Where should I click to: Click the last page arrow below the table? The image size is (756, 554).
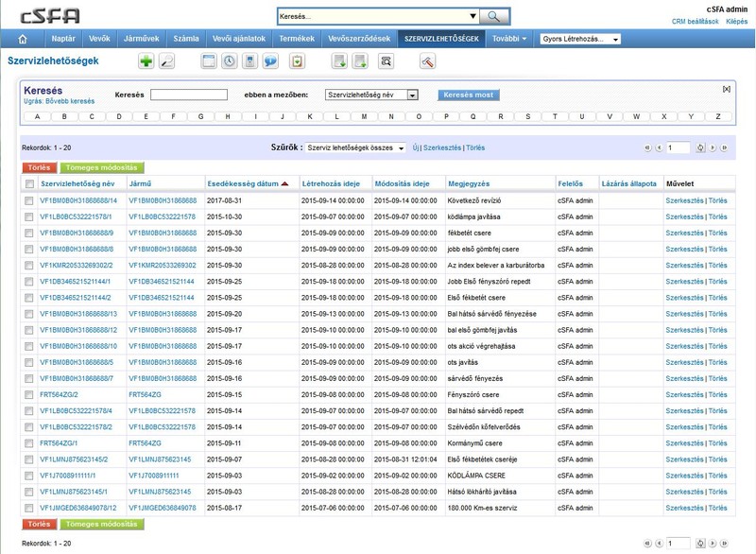point(724,544)
